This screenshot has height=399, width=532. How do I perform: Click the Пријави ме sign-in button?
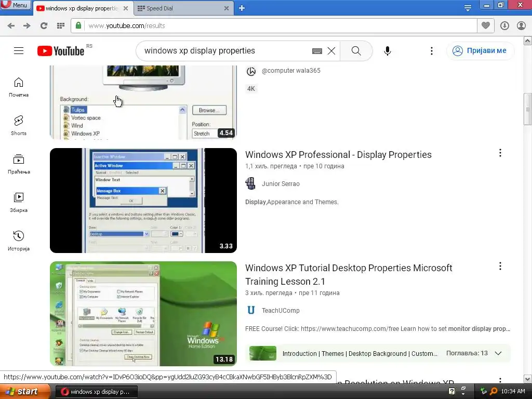click(480, 50)
